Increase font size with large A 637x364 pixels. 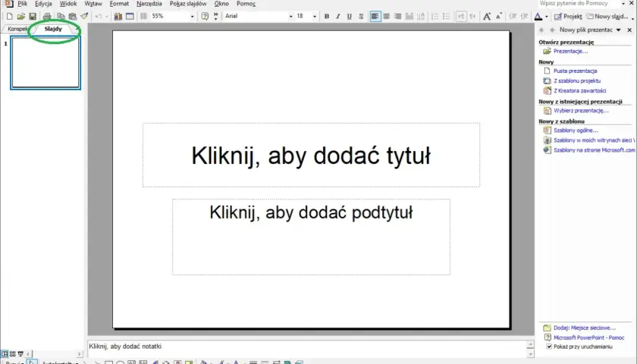click(487, 17)
